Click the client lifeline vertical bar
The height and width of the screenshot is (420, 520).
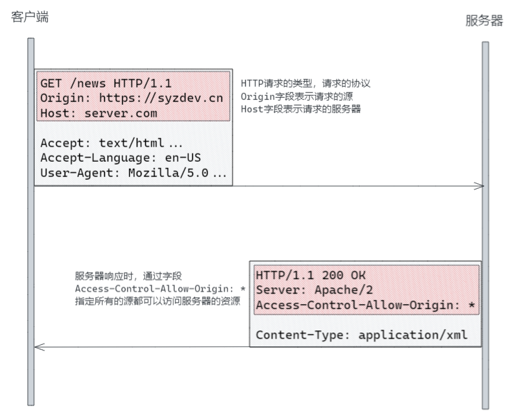click(31, 221)
